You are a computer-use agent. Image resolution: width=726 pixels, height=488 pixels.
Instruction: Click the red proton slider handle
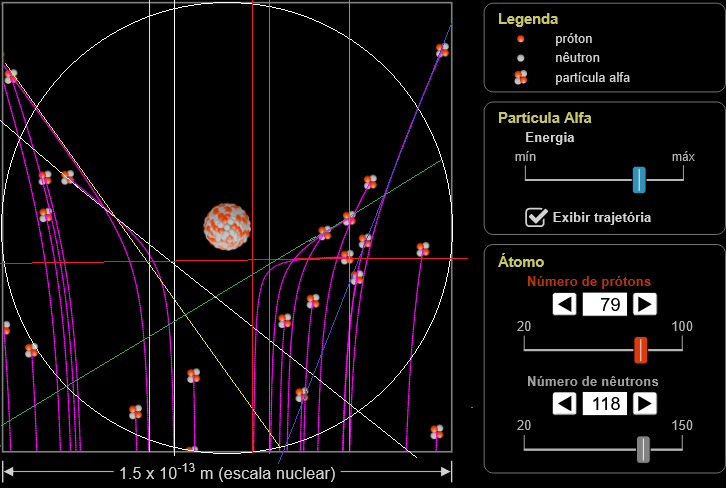641,349
